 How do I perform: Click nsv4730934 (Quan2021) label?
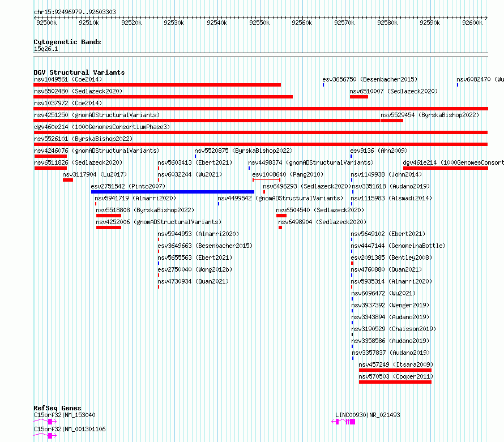[x=193, y=281]
